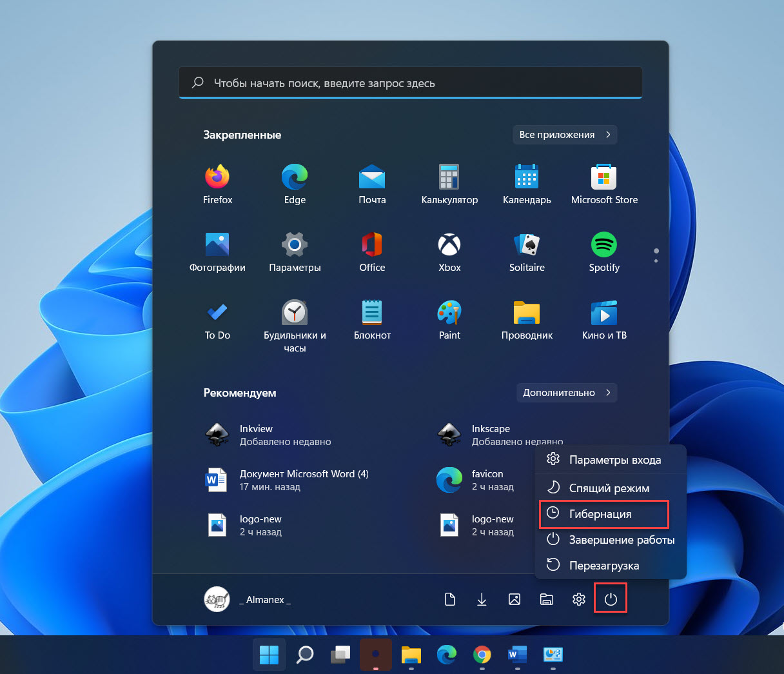The width and height of the screenshot is (784, 674).
Task: Open pinned Проводник file explorer
Action: pyautogui.click(x=527, y=321)
